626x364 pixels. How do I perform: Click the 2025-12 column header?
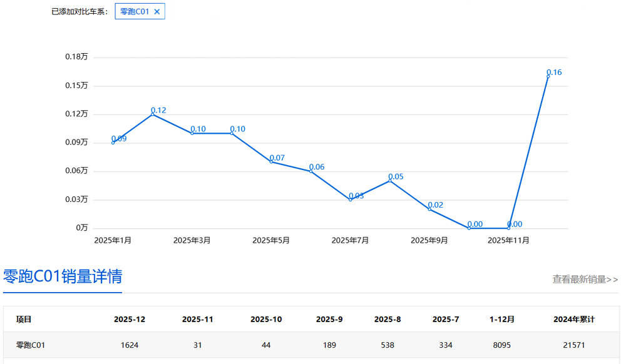point(130,320)
